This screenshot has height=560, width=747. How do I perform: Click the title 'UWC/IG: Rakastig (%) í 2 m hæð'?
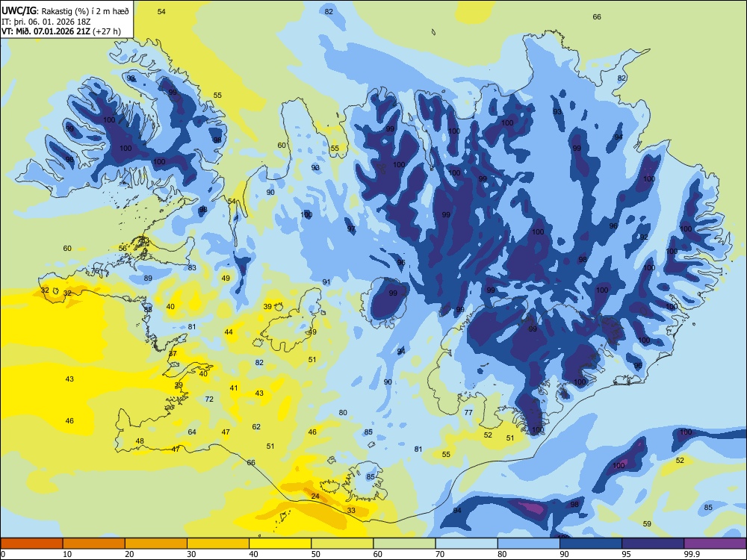65,11
